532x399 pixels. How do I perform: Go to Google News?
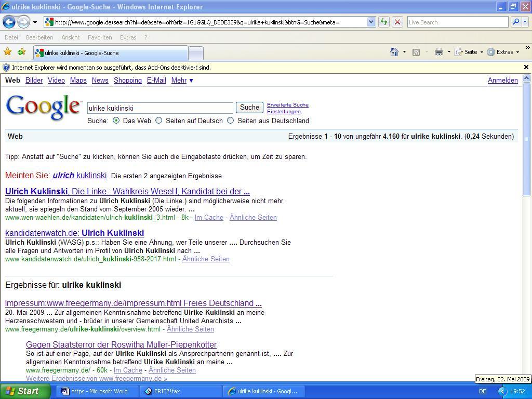[x=100, y=81]
